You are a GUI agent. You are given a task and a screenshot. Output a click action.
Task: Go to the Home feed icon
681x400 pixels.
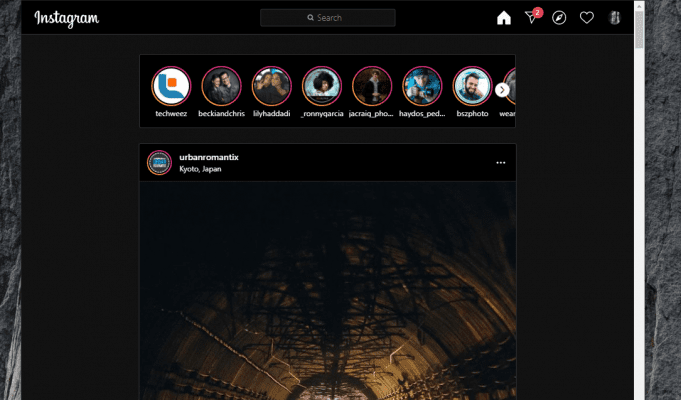504,18
